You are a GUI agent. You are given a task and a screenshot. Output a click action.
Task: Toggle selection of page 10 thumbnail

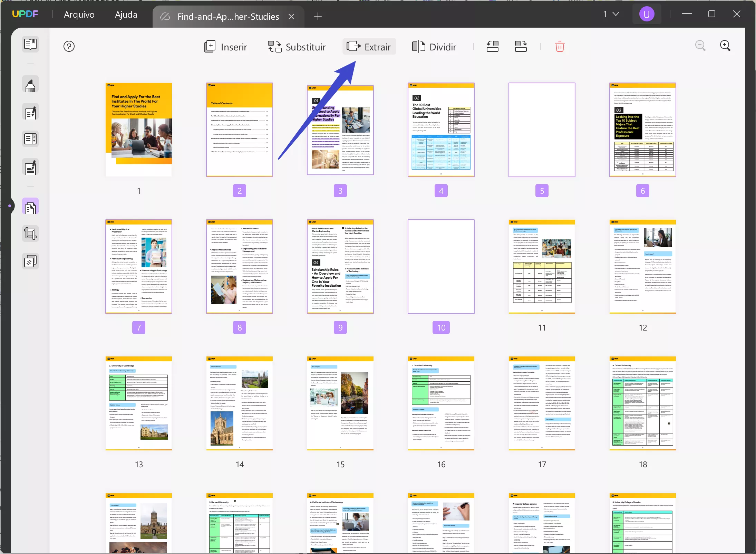[x=441, y=267]
